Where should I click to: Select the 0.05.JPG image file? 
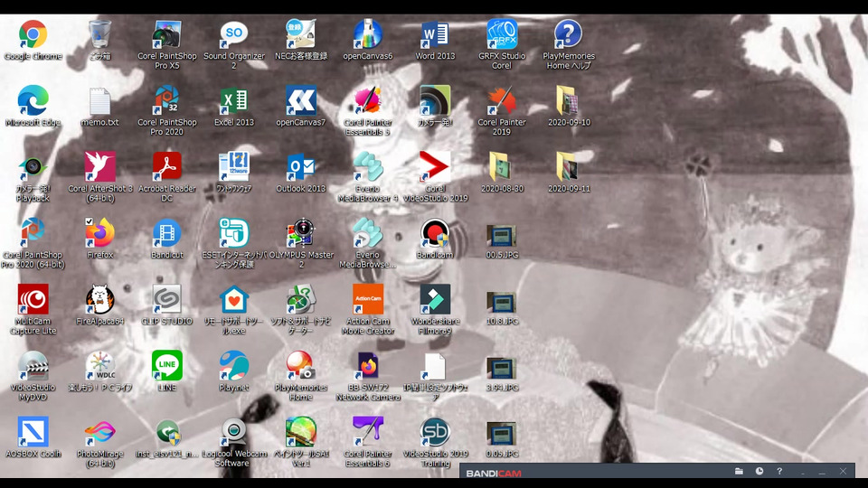502,434
